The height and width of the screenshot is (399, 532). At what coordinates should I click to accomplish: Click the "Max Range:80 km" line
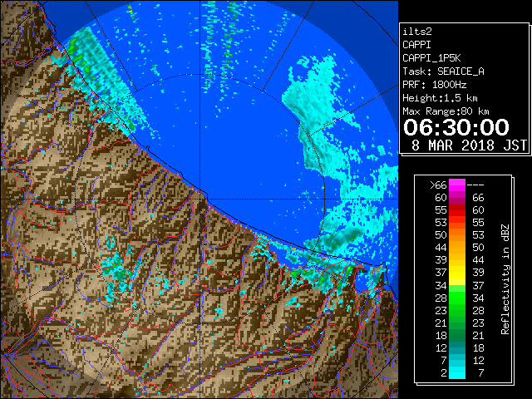[x=446, y=111]
